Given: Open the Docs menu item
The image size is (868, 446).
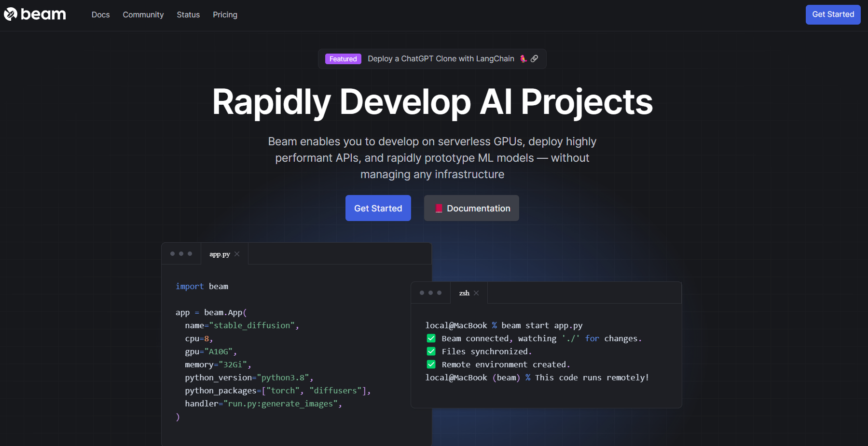Looking at the screenshot, I should (x=100, y=14).
